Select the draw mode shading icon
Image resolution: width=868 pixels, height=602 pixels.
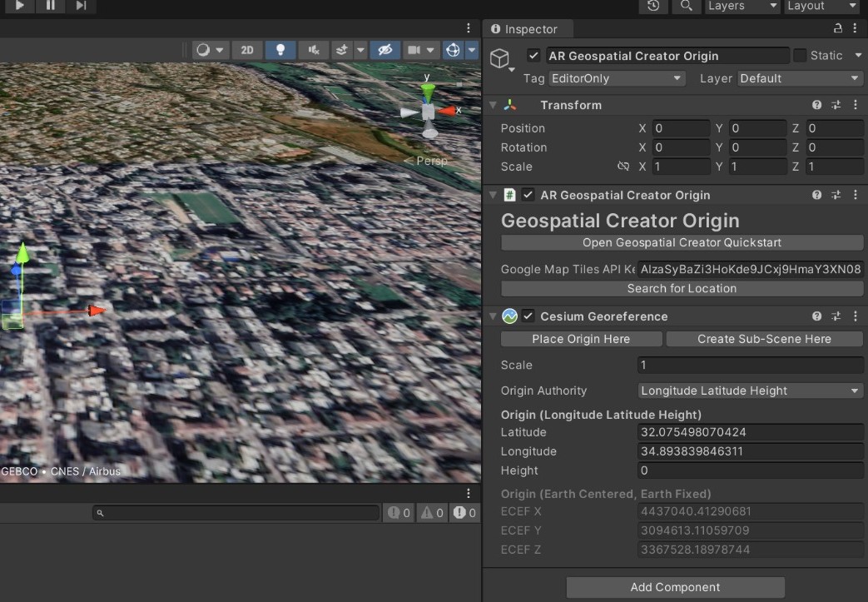click(x=203, y=51)
